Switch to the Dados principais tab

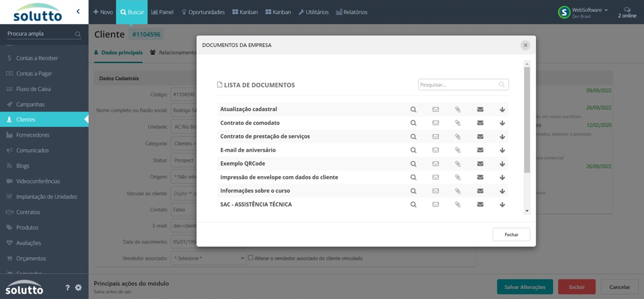pyautogui.click(x=118, y=53)
